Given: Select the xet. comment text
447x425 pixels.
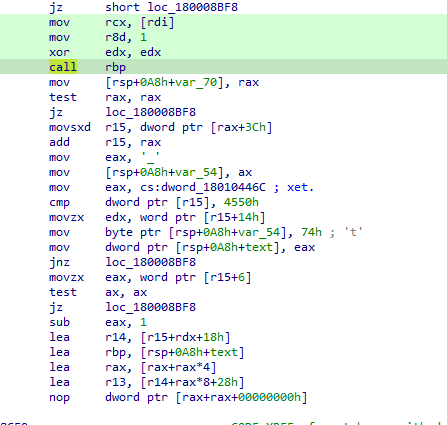Looking at the screenshot, I should pyautogui.click(x=301, y=187).
